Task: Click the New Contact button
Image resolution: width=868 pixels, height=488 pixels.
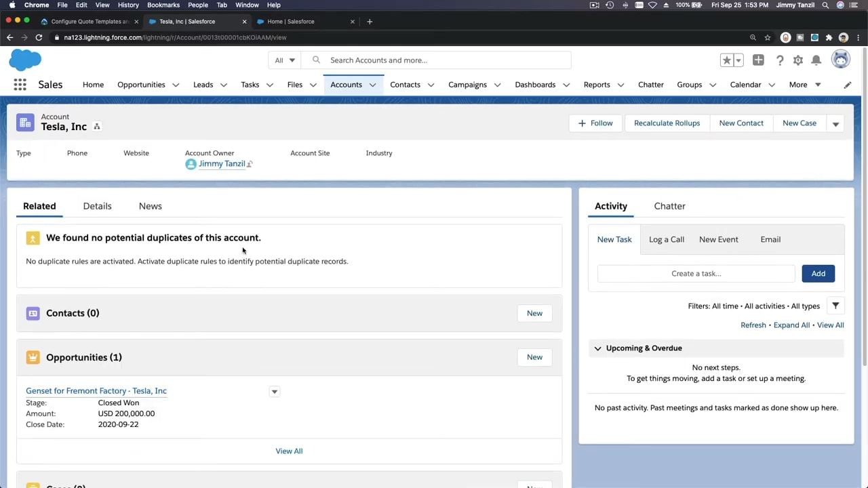Action: click(x=741, y=123)
